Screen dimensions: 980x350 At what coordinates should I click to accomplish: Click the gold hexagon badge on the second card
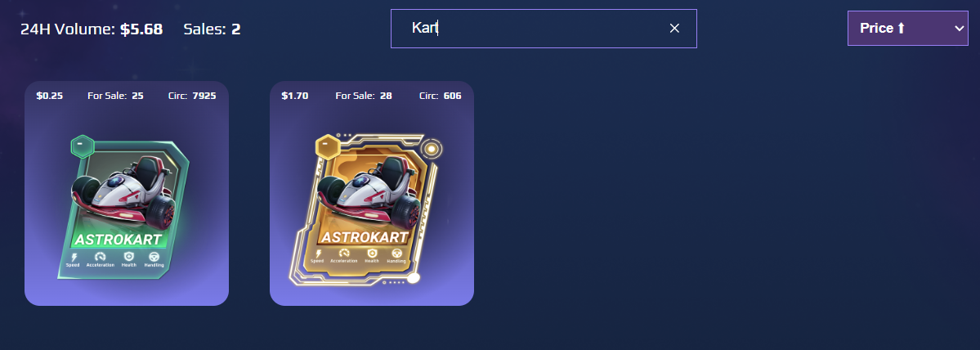point(328,147)
